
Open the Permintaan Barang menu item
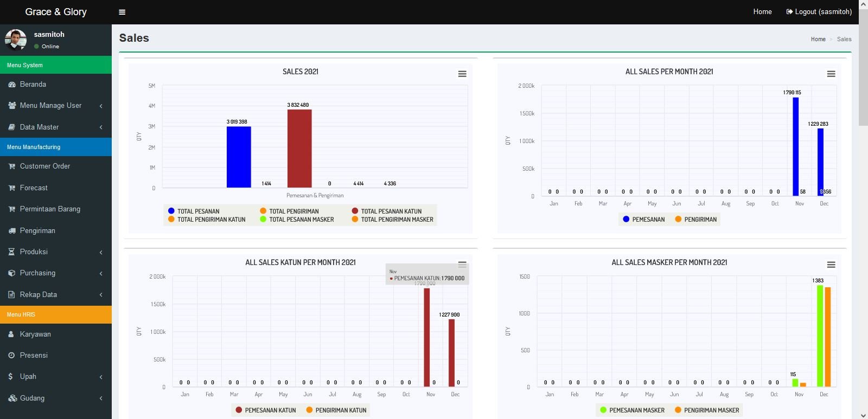pyautogui.click(x=50, y=209)
